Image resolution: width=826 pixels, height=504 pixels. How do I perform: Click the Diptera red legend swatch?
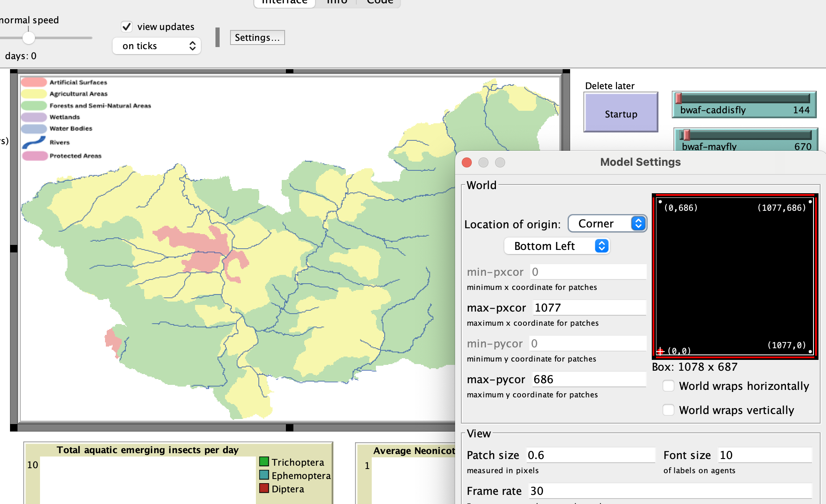[264, 488]
